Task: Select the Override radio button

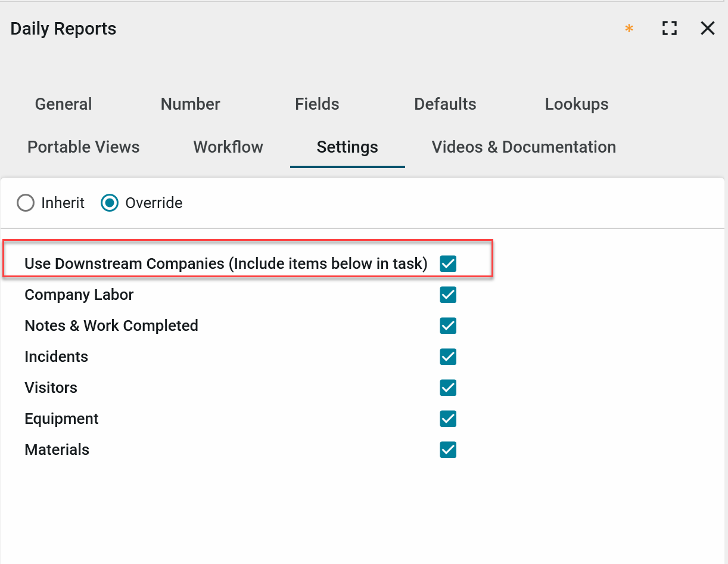Action: tap(110, 203)
